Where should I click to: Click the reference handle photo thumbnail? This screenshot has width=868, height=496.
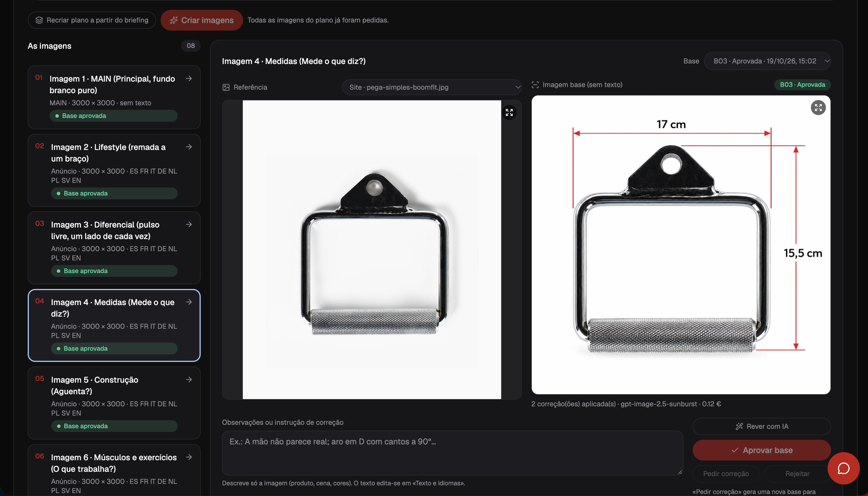coord(372,250)
